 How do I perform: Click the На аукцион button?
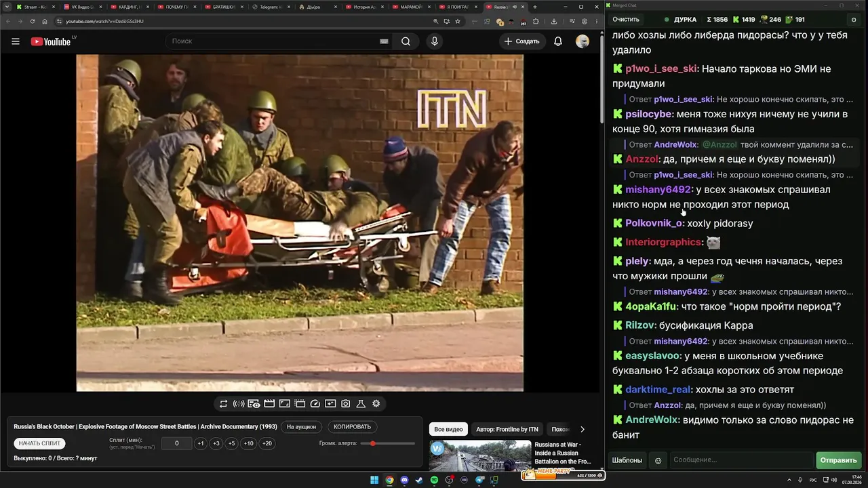301,427
